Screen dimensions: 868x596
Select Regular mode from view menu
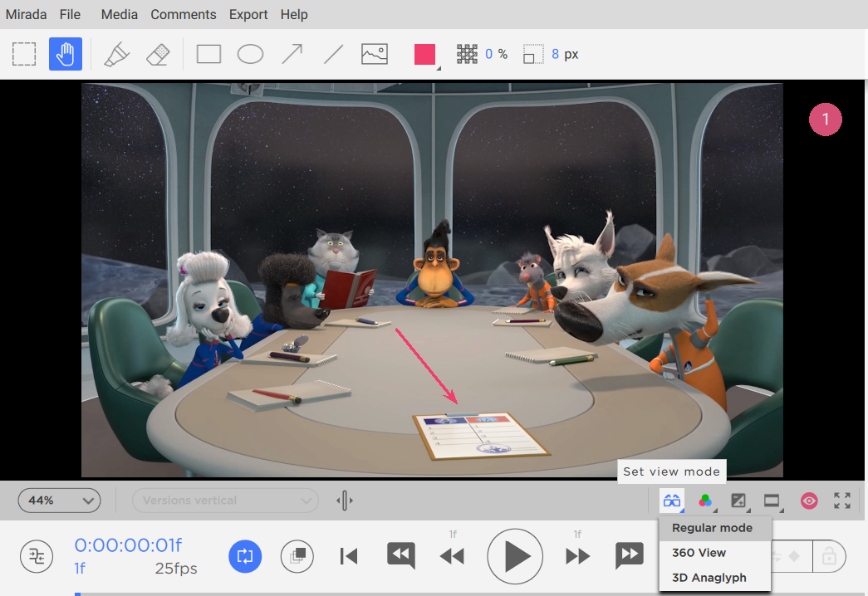pos(714,529)
